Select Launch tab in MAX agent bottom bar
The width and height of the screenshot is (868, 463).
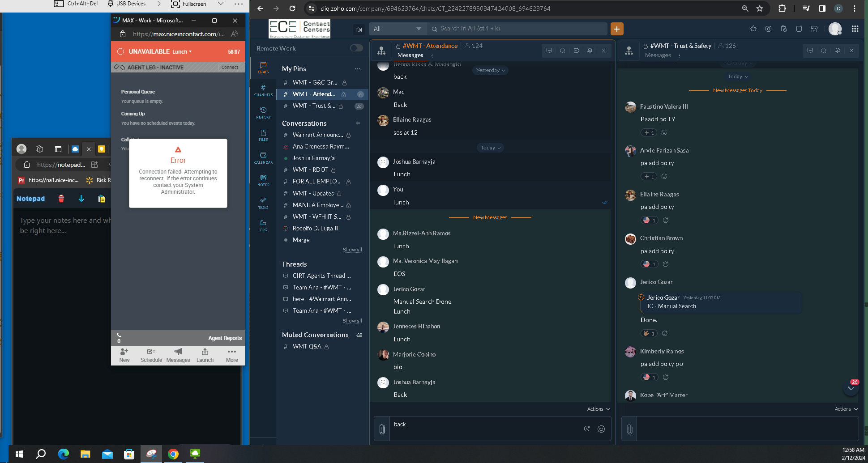[x=205, y=356]
